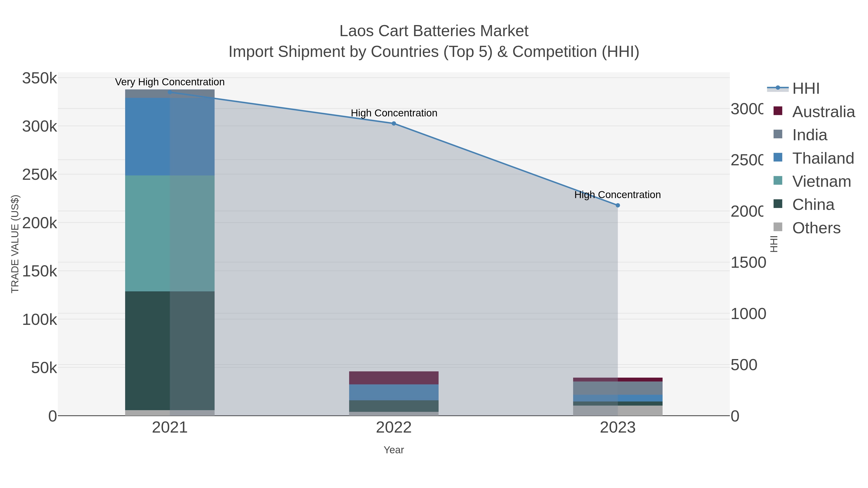Toggle the Thailand legend entry
The image size is (868, 488).
click(x=814, y=158)
